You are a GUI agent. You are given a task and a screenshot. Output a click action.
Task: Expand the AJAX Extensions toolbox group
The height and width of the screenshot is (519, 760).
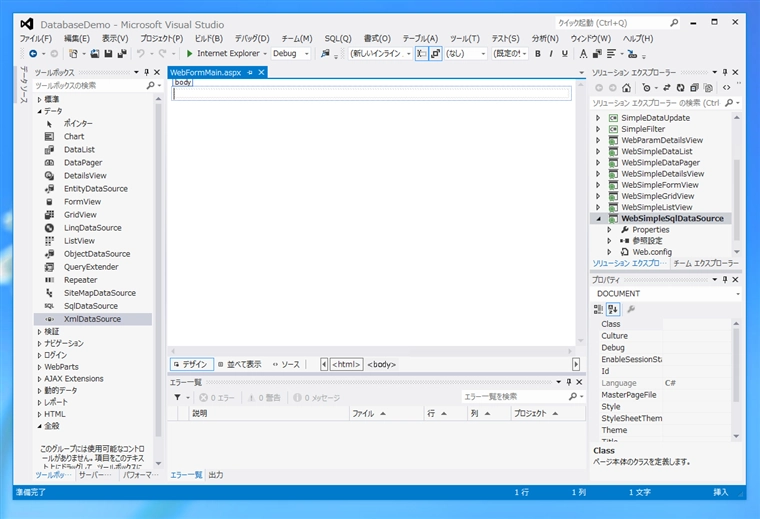tap(39, 379)
